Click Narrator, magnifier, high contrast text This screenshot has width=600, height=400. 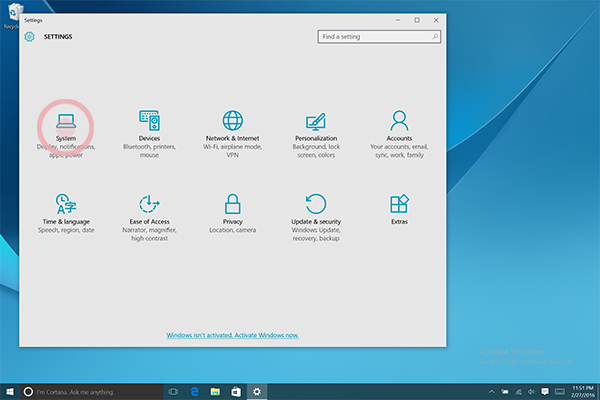[x=149, y=234]
